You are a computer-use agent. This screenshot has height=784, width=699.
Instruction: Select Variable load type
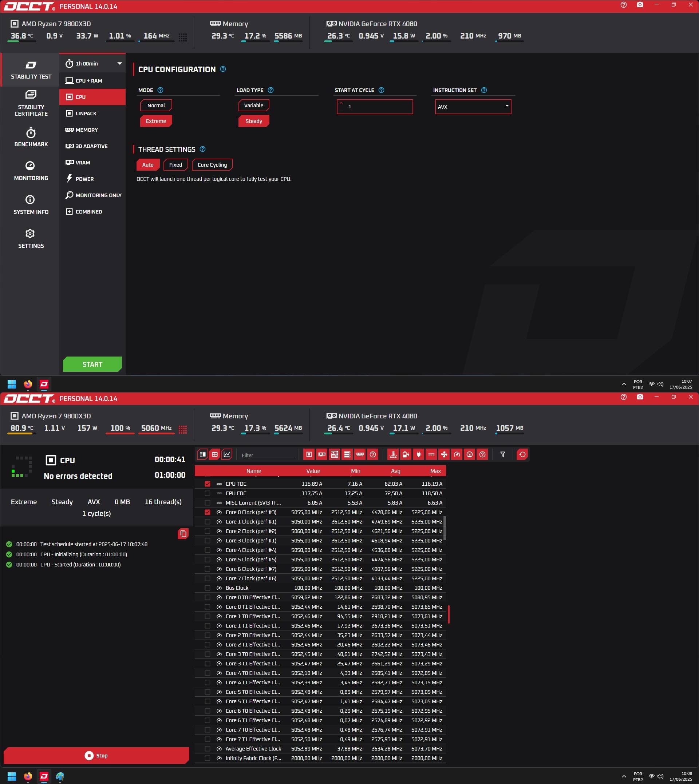253,105
